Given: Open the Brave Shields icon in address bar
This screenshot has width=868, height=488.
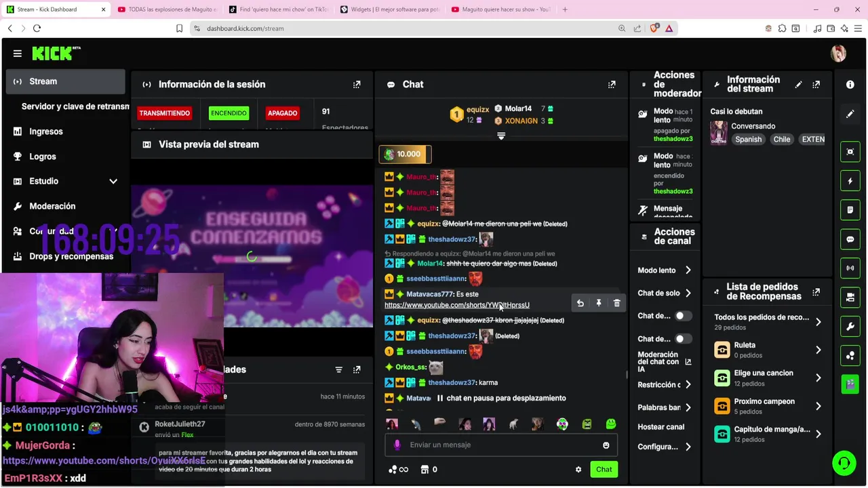Looking at the screenshot, I should tap(654, 28).
